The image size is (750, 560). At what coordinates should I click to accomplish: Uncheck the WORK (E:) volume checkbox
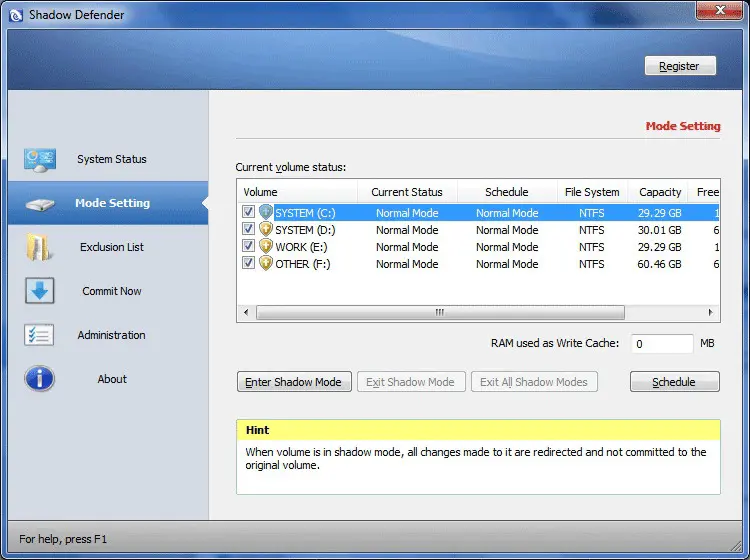pyautogui.click(x=248, y=246)
